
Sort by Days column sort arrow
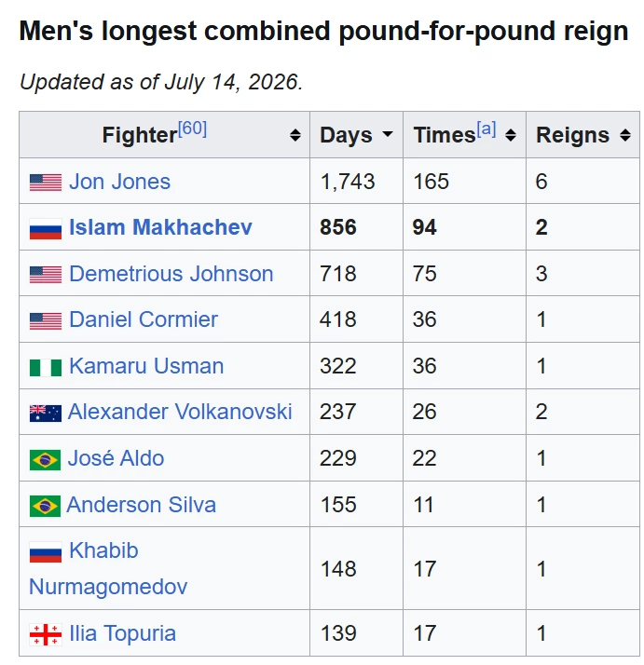387,134
